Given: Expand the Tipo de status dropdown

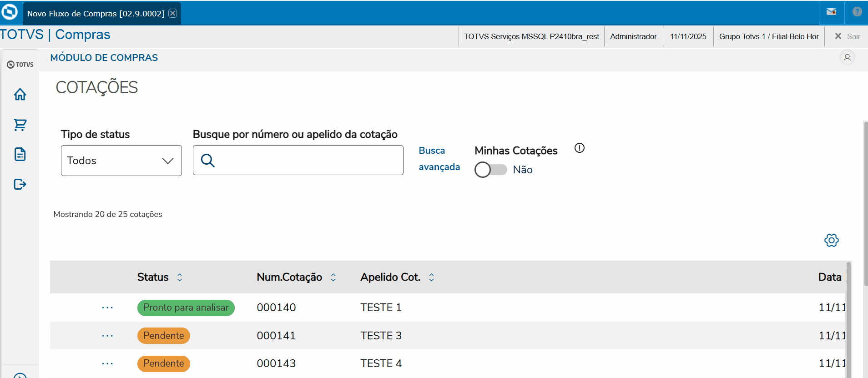Looking at the screenshot, I should pyautogui.click(x=121, y=161).
